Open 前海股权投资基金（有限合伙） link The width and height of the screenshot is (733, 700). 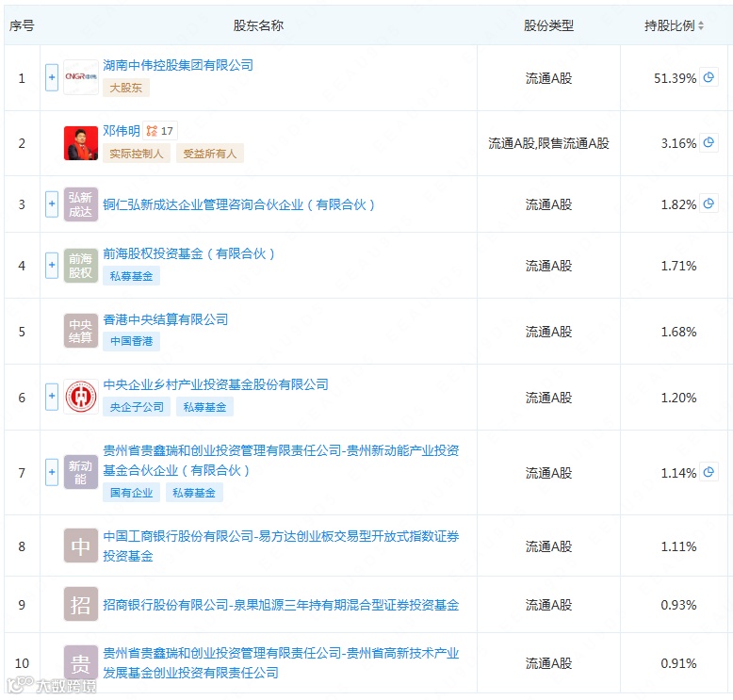point(188,253)
